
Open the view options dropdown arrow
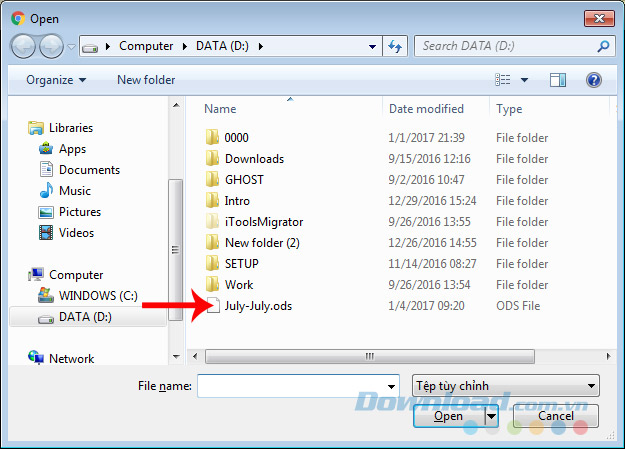tap(525, 80)
